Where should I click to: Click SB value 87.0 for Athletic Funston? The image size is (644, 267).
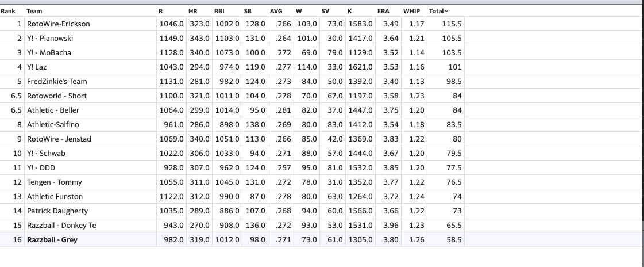pyautogui.click(x=257, y=197)
